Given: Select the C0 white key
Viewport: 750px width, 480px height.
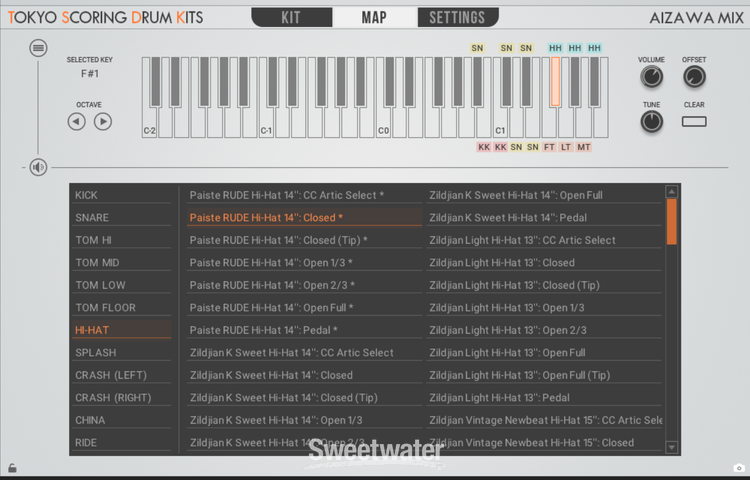Looking at the screenshot, I should click(x=384, y=124).
